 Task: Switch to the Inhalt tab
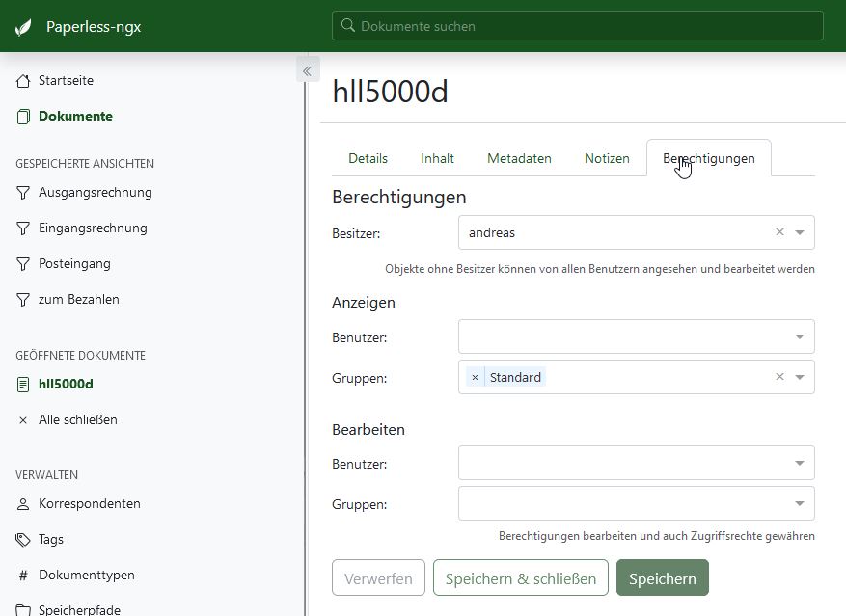pos(437,159)
